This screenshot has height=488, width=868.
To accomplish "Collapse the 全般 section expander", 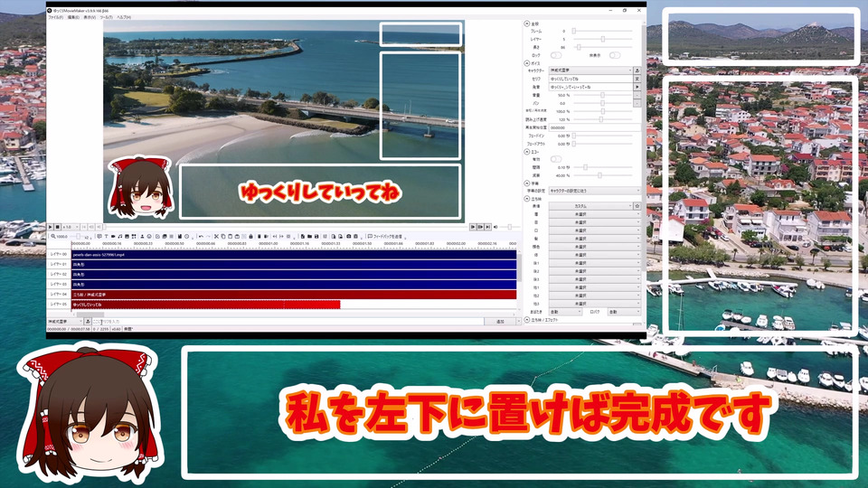I will 527,23.
